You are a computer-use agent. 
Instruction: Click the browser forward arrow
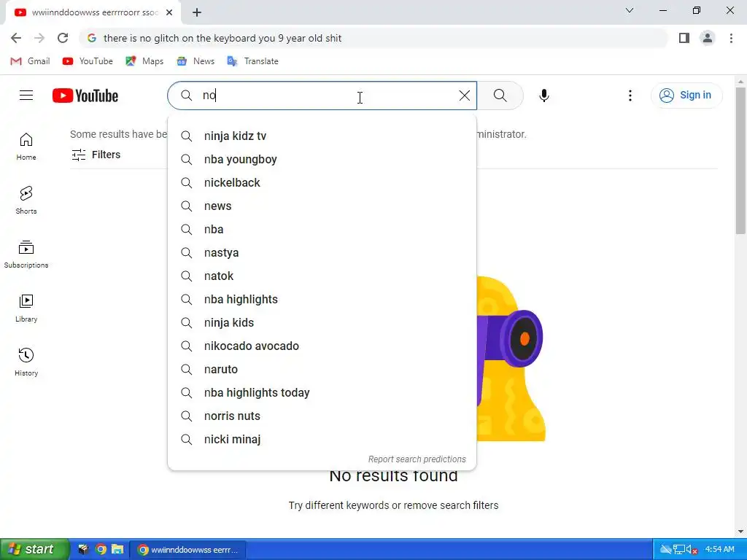tap(39, 38)
